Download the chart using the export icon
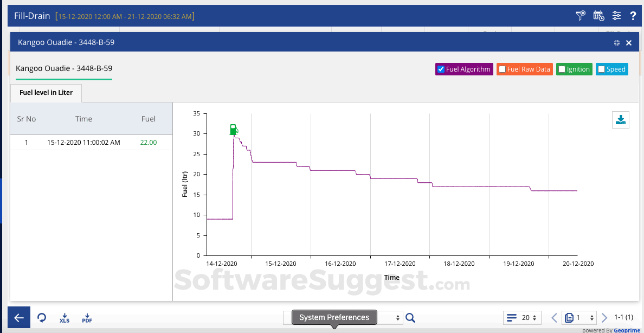 click(620, 119)
